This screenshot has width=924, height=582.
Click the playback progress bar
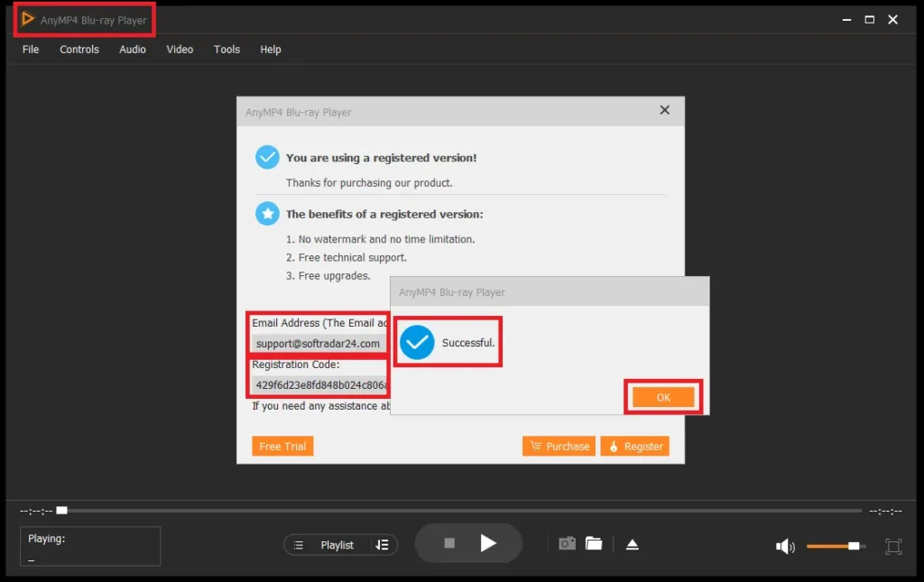(x=459, y=511)
